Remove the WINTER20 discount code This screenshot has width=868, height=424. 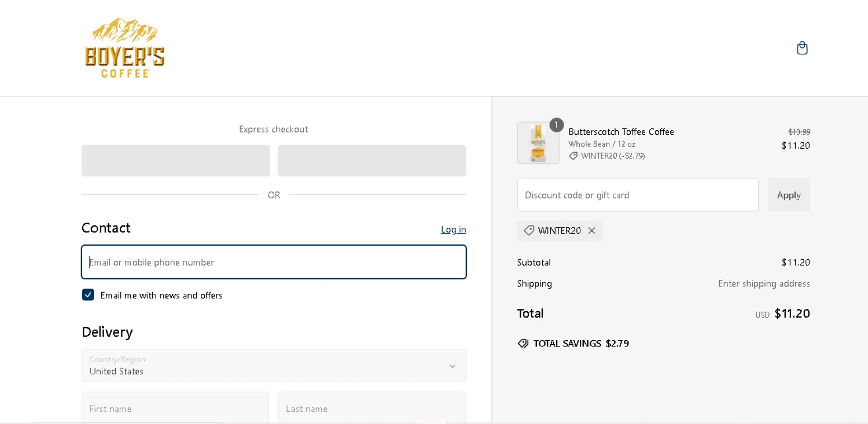[x=591, y=231]
